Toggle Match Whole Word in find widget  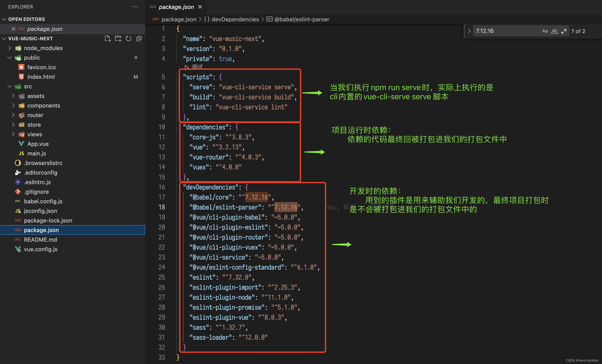tap(554, 31)
